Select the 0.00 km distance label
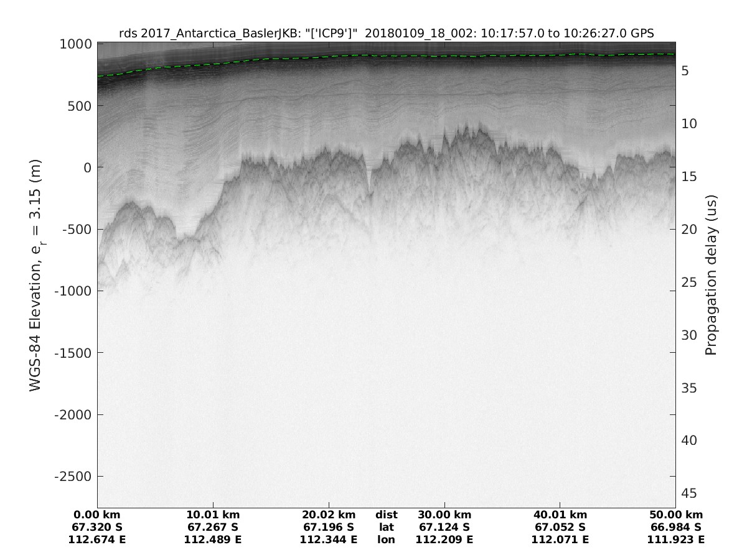This screenshot has width=747, height=560. [x=96, y=515]
